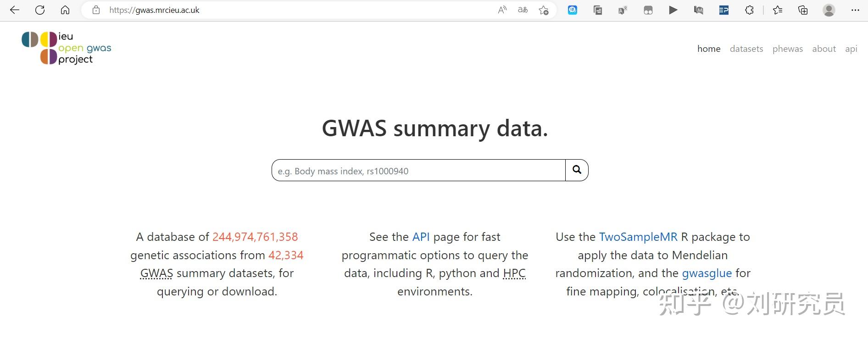Follow the gwasglue link

coord(707,273)
